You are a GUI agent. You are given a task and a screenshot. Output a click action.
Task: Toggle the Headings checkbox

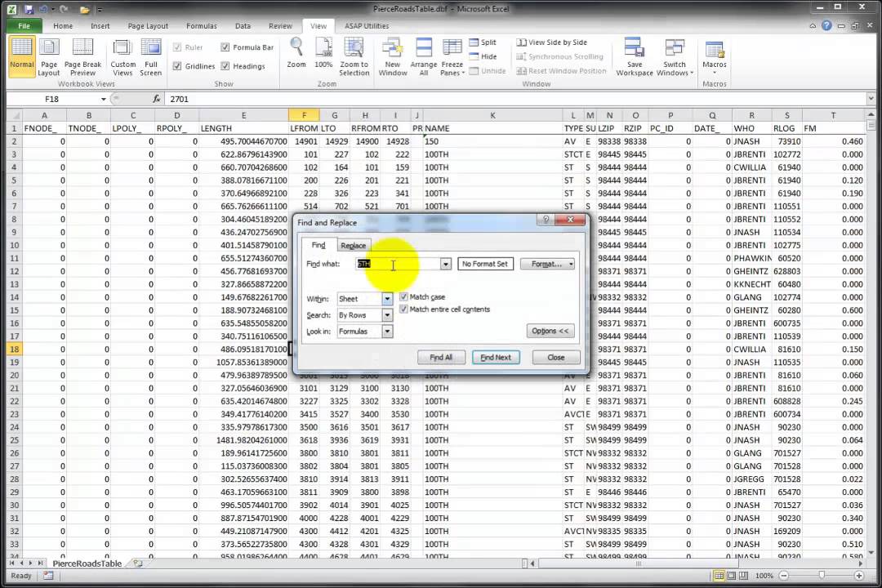pos(225,66)
